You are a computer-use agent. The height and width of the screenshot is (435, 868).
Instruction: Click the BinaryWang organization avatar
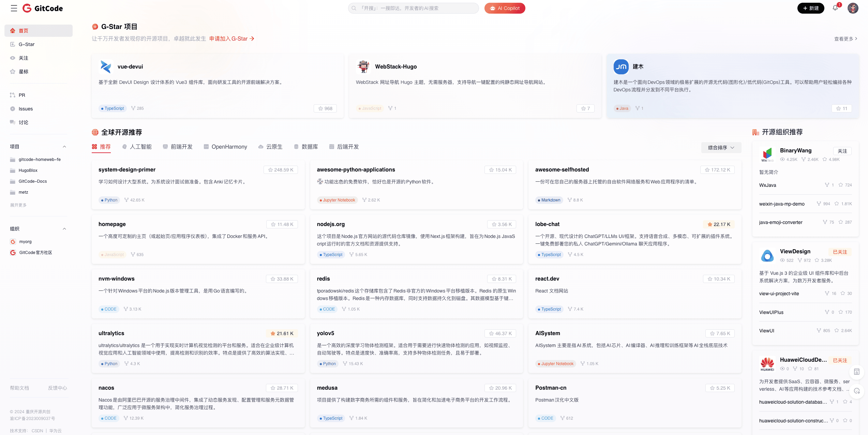[x=767, y=154]
